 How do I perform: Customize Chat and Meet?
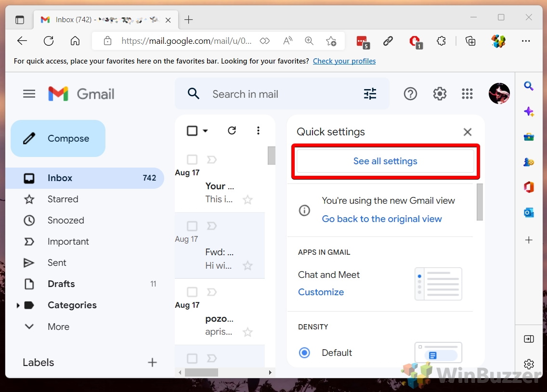(x=321, y=292)
